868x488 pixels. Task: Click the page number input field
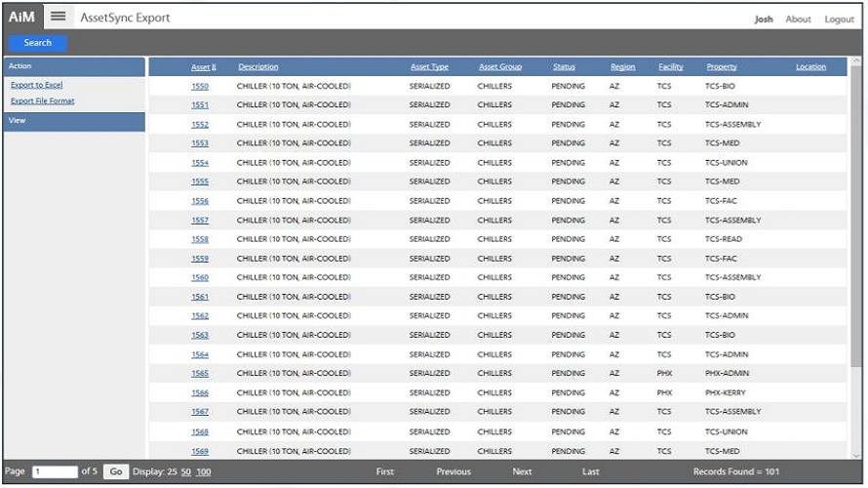55,471
